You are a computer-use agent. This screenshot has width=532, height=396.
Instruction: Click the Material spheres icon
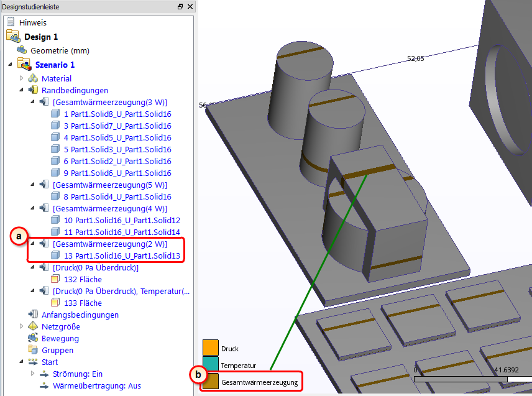pos(33,78)
